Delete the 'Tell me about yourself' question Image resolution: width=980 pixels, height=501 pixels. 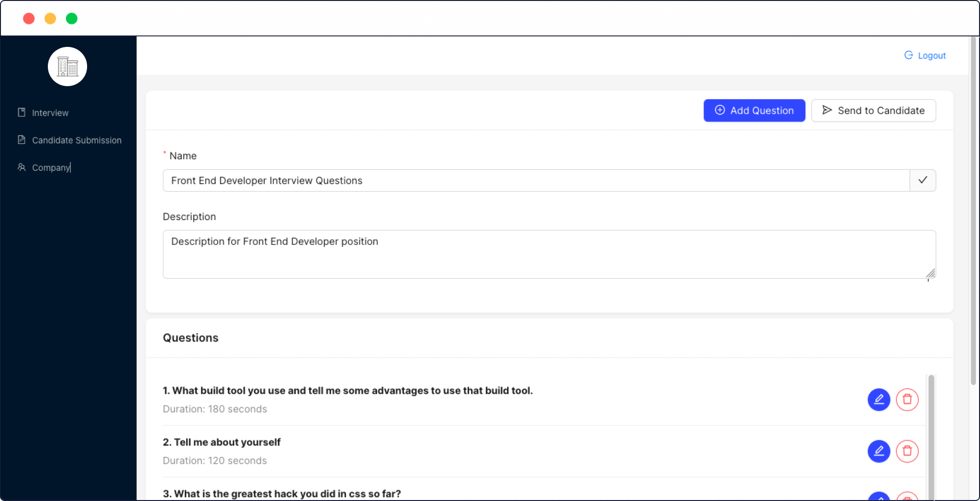[x=907, y=451]
